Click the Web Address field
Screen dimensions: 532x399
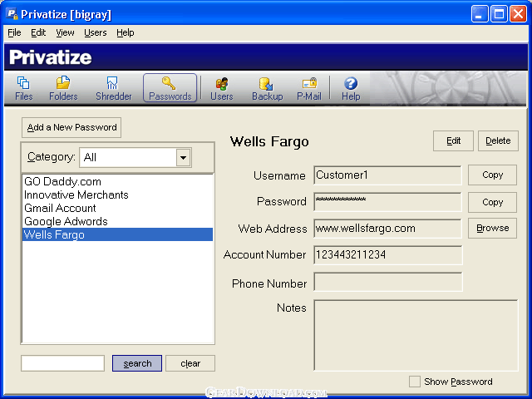tap(388, 229)
